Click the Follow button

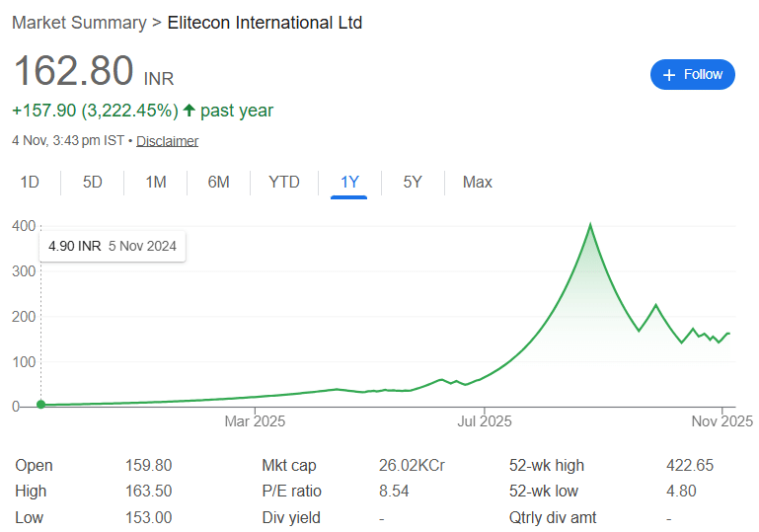tap(692, 75)
